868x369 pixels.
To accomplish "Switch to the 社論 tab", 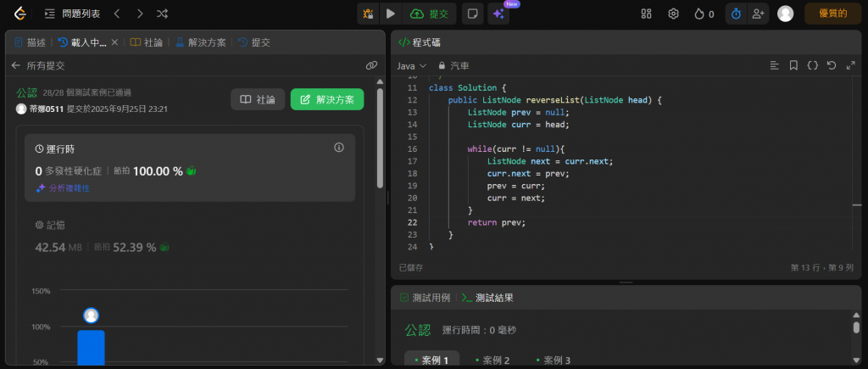I will point(147,42).
